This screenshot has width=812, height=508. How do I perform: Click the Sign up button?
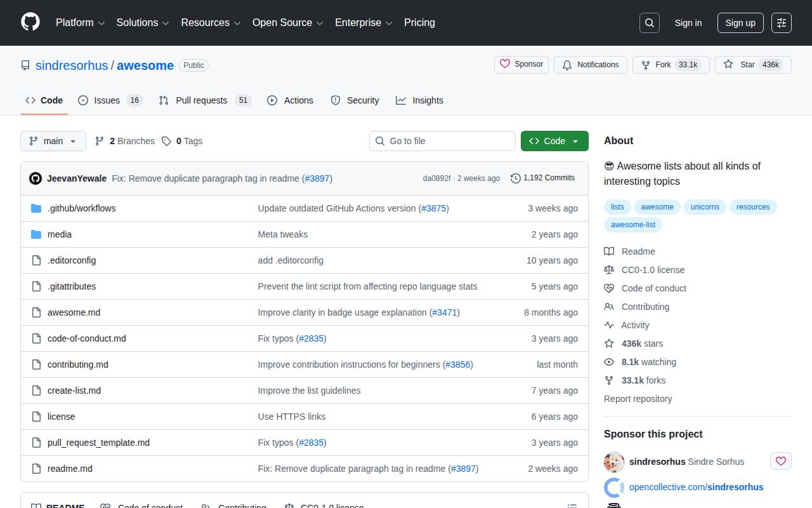tap(740, 23)
